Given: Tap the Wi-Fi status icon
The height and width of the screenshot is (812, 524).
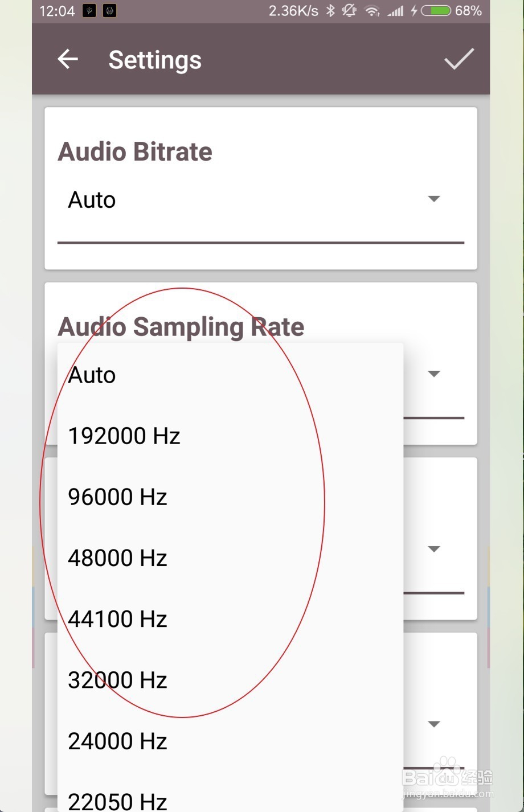Looking at the screenshot, I should [x=372, y=11].
